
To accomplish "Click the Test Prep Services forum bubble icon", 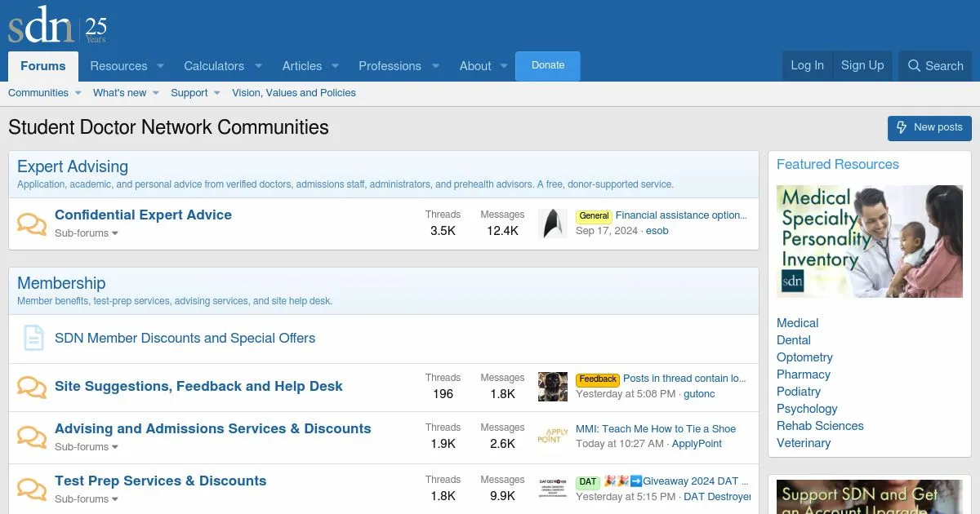I will click(32, 489).
